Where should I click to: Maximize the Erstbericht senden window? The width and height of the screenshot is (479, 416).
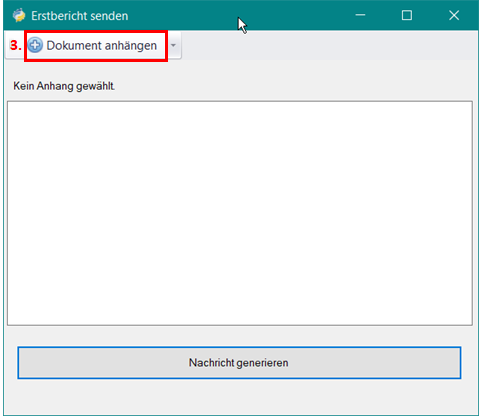tap(407, 15)
